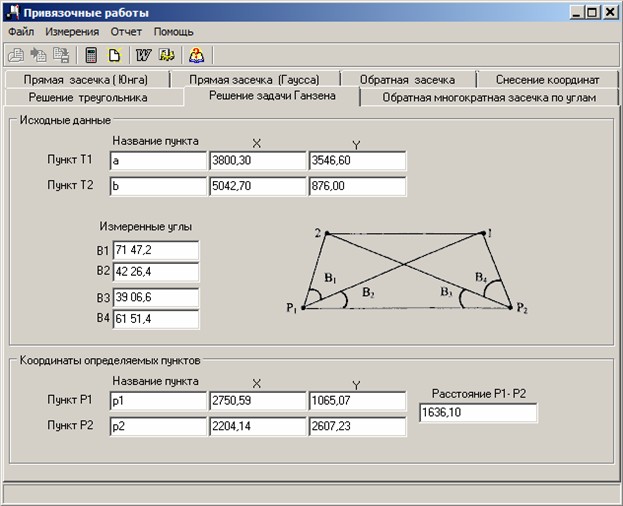The height and width of the screenshot is (506, 623).
Task: Click the Word export (W) icon
Action: coord(143,55)
